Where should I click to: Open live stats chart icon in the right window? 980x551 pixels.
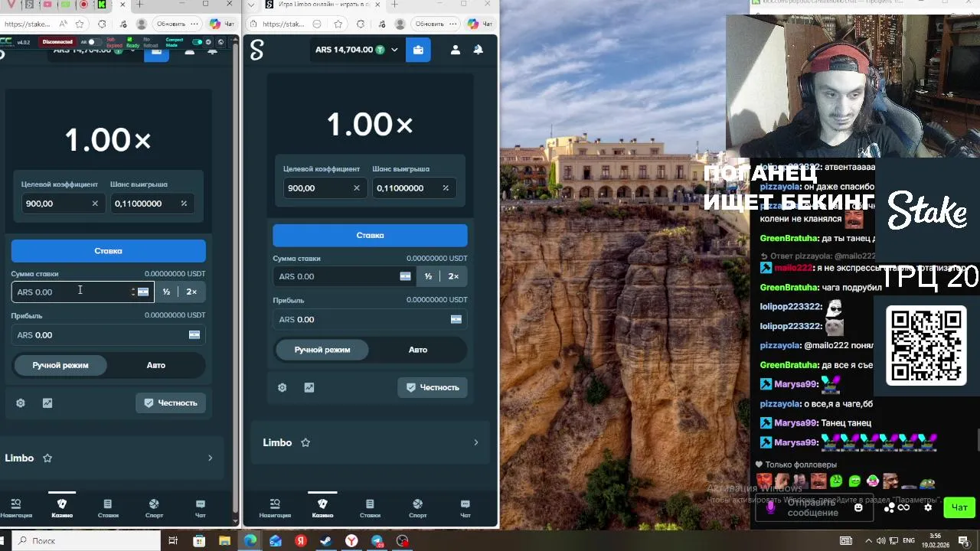point(309,388)
